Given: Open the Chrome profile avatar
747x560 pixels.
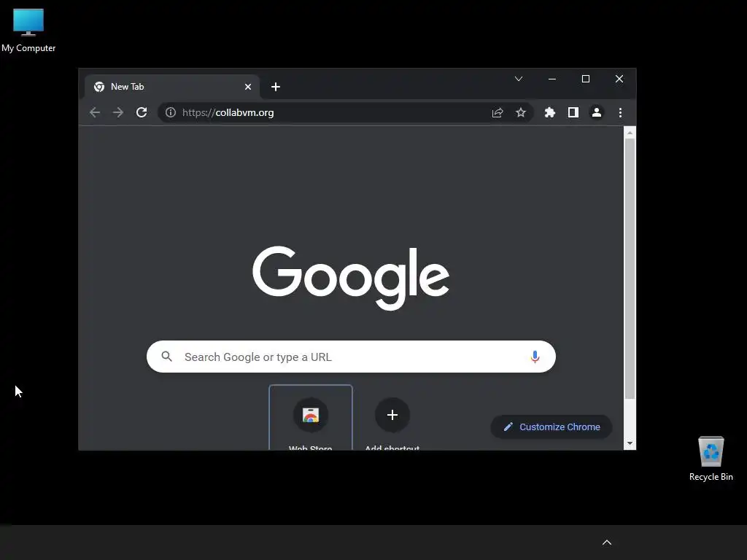Looking at the screenshot, I should [597, 112].
